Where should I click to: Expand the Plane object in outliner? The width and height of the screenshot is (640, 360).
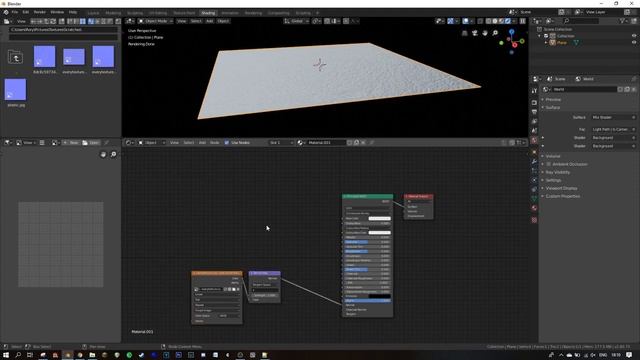point(546,42)
